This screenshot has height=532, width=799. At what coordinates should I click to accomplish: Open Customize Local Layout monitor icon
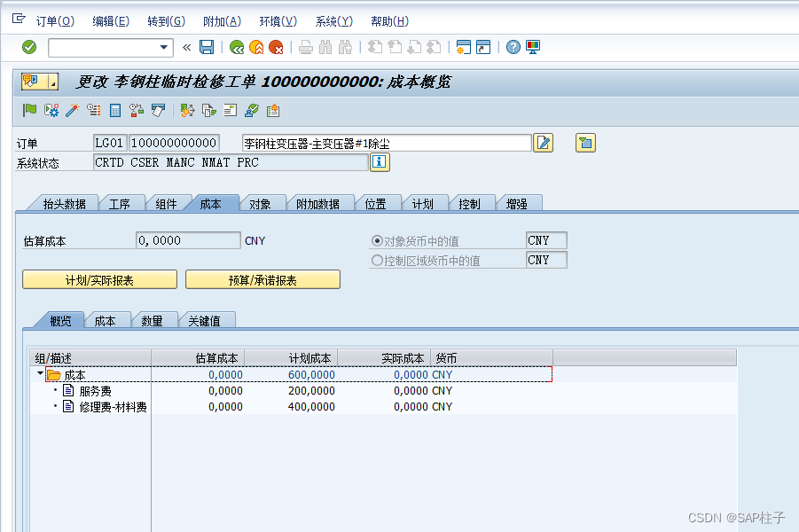click(x=532, y=47)
